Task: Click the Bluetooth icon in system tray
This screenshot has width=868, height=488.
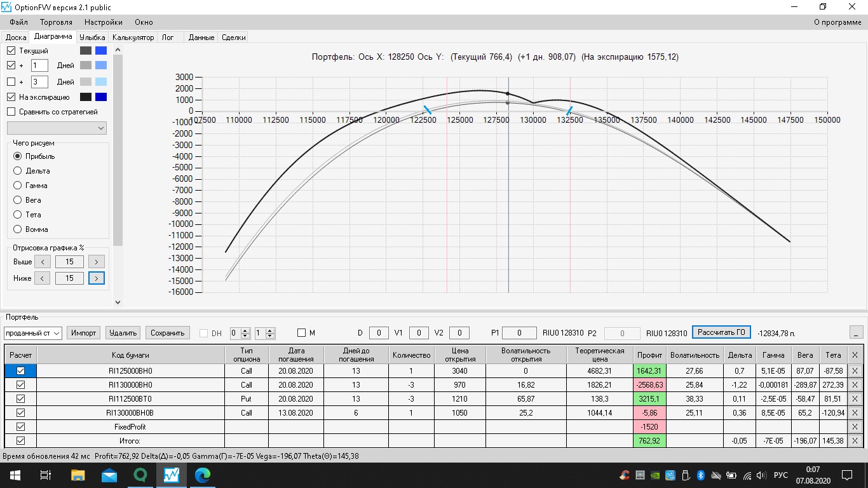Action: click(x=702, y=475)
